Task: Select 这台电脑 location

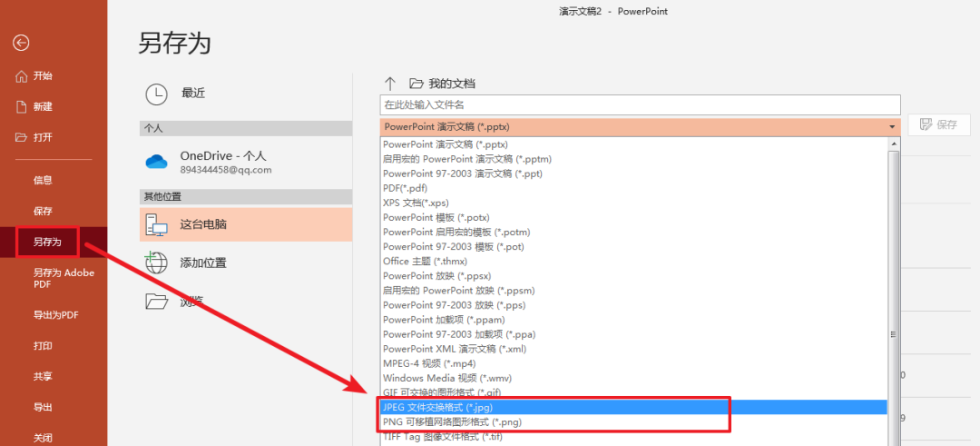Action: click(x=246, y=224)
